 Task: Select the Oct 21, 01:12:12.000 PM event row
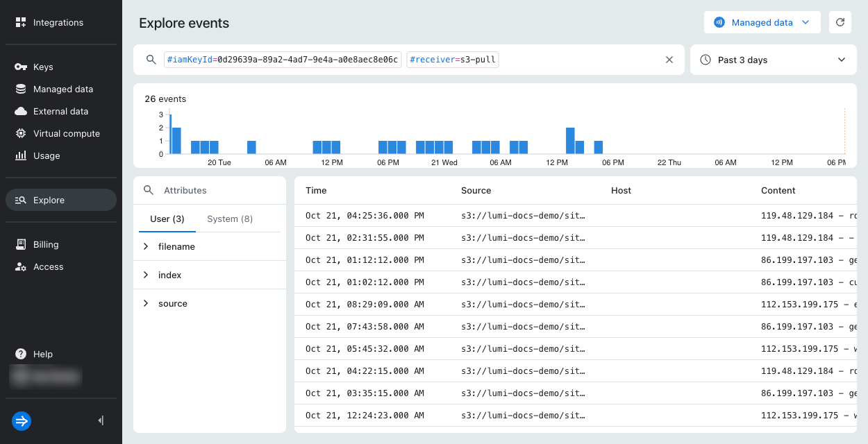[x=576, y=259]
